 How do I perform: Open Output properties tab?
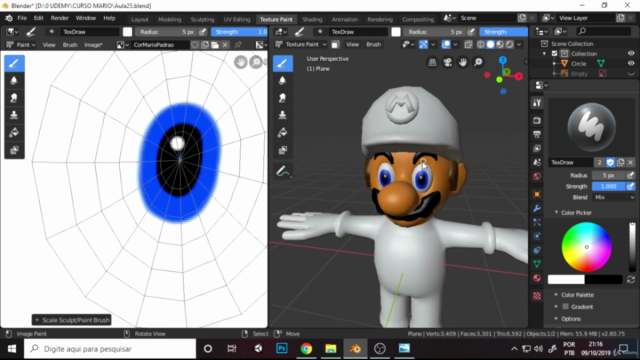537,134
